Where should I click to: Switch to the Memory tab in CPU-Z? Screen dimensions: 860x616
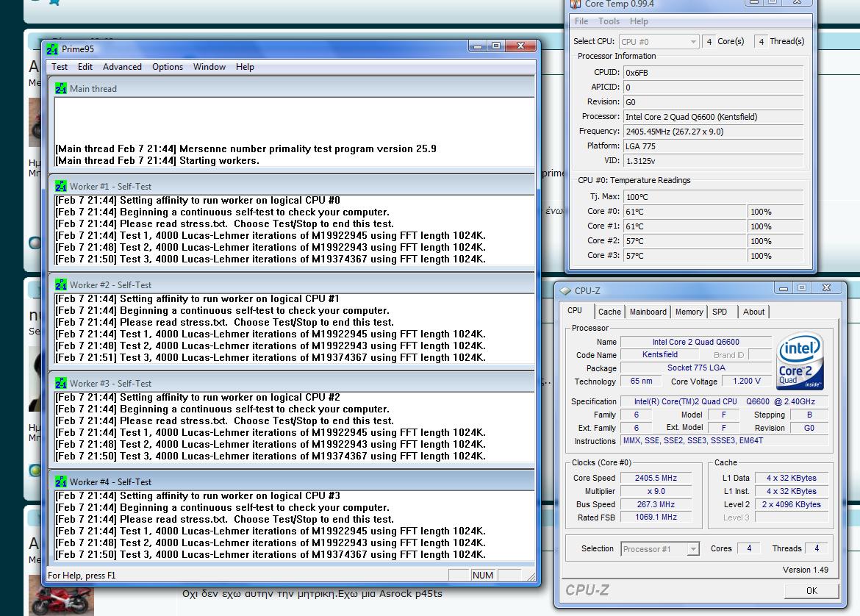(x=689, y=312)
